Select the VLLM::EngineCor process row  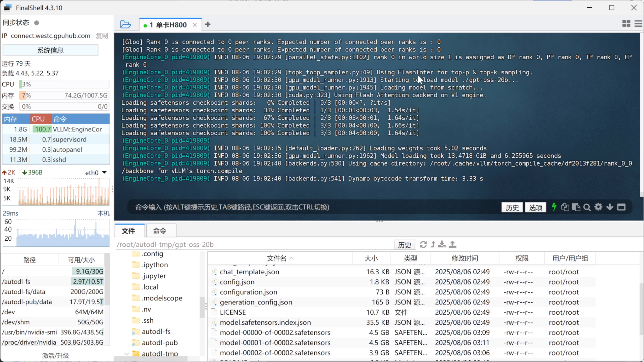click(56, 129)
